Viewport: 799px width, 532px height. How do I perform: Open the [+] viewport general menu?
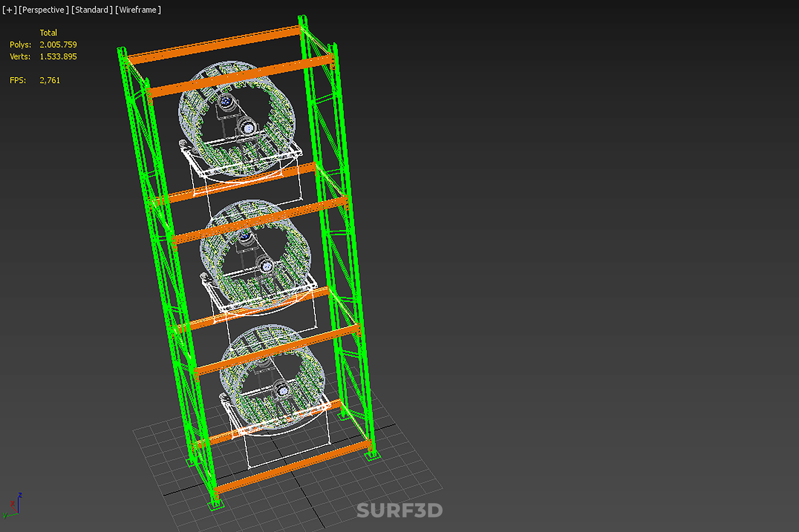9,10
